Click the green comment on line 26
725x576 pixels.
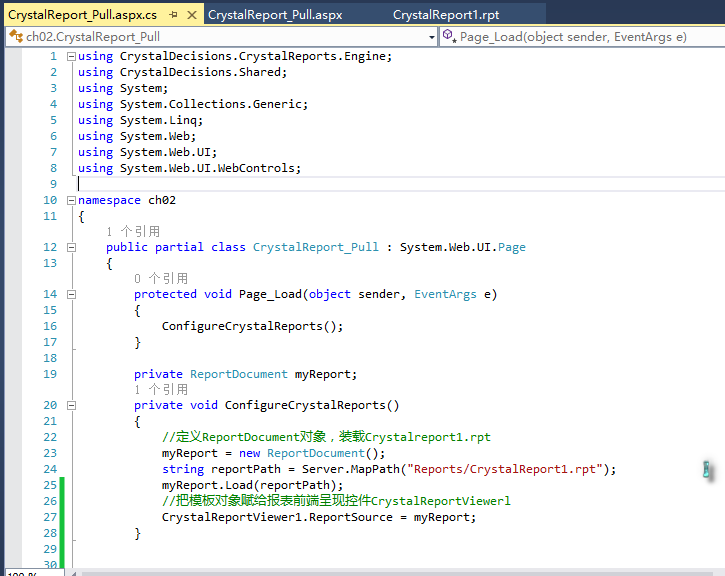(x=336, y=501)
